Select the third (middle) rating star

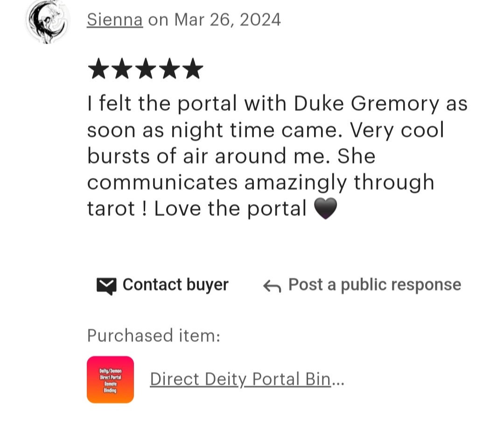click(x=146, y=69)
